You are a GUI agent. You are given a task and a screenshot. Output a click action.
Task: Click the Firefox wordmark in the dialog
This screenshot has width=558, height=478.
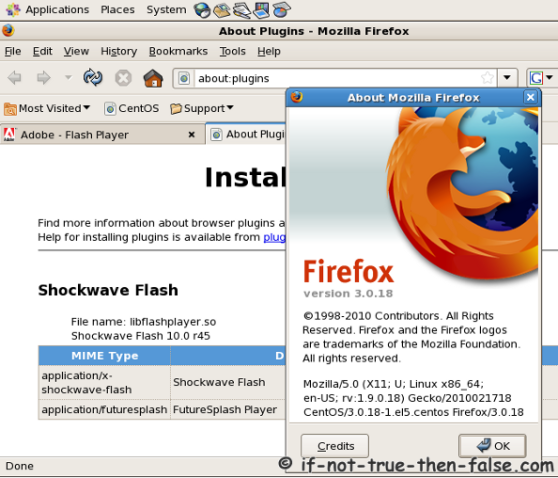click(x=348, y=271)
